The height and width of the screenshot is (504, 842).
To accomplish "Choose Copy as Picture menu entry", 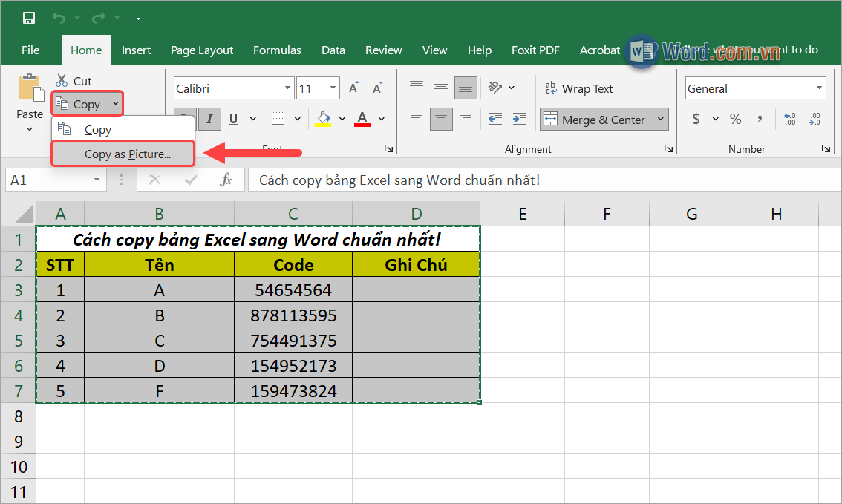I will click(x=123, y=154).
